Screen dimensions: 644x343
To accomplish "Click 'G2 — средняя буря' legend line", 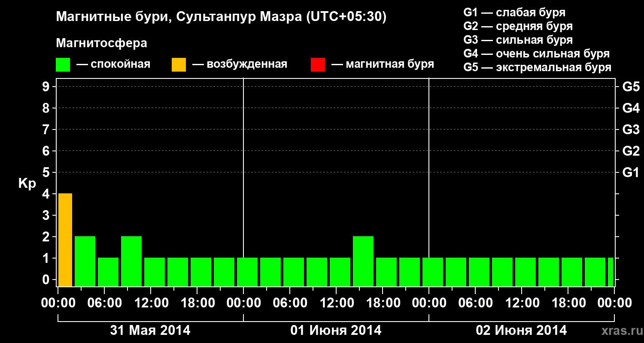I will click(x=518, y=26).
